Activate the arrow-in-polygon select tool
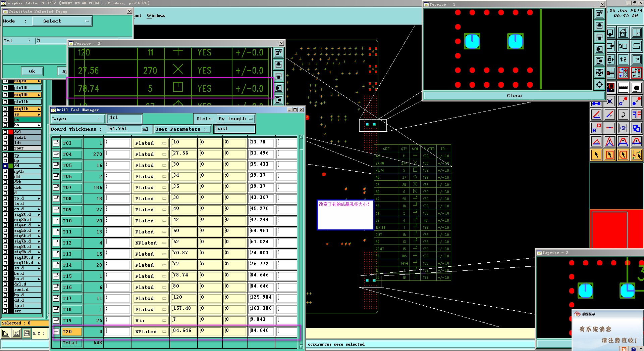644x351 pixels. [623, 155]
